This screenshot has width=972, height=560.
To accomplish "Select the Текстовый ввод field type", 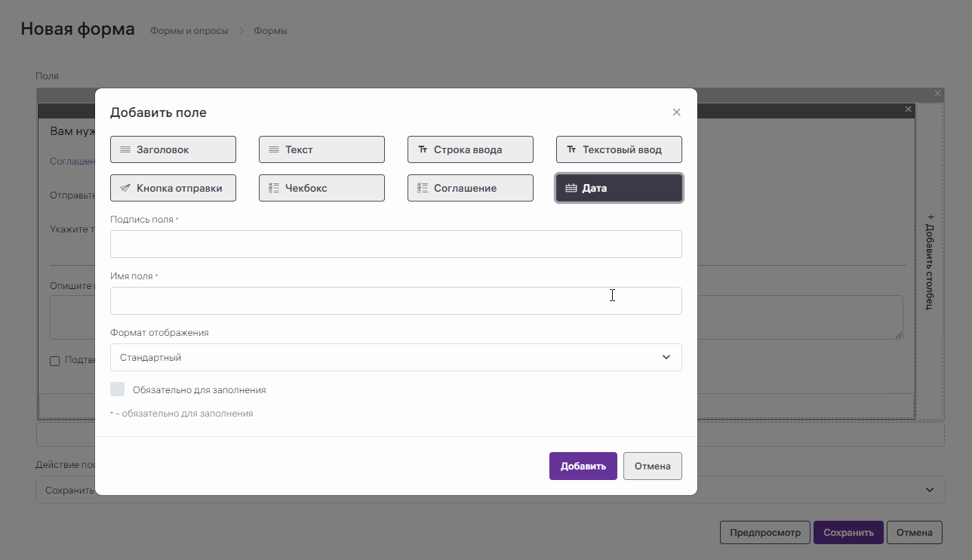I will [x=619, y=149].
